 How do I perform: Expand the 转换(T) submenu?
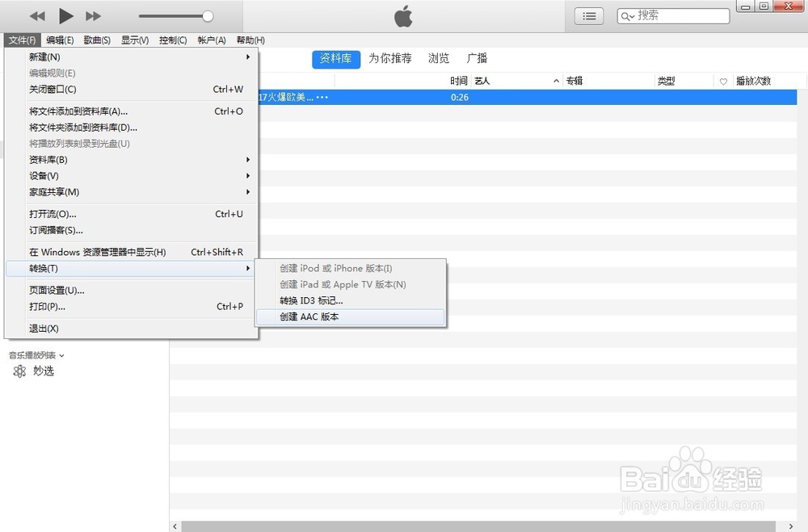[x=132, y=268]
